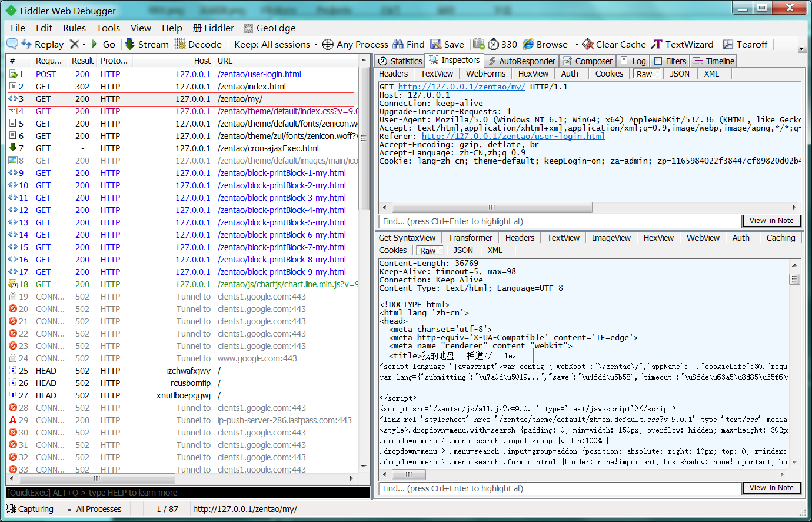Viewport: 812px width, 522px height.
Task: Click response pane View in Note button
Action: pos(771,488)
